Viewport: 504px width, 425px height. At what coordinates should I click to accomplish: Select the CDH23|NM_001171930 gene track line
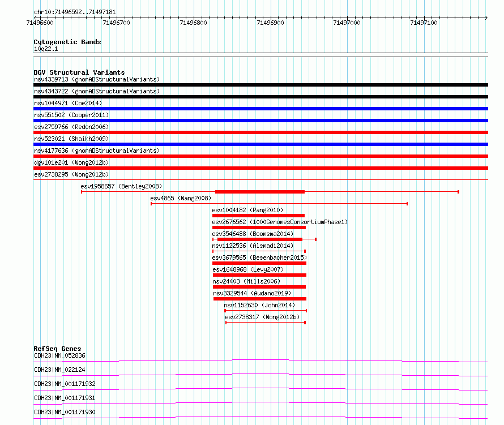tap(260, 417)
